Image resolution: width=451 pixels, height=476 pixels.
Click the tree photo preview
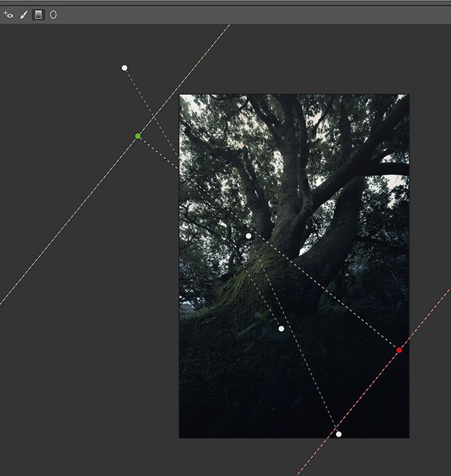tap(294, 266)
